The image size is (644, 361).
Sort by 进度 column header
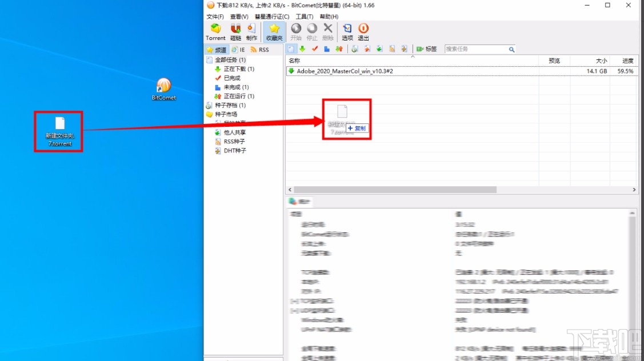pos(624,61)
